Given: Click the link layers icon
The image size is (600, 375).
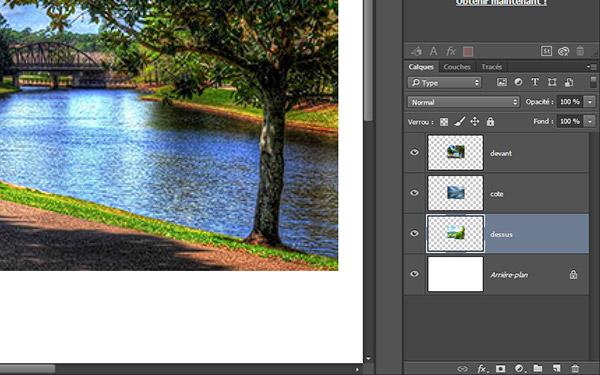Looking at the screenshot, I should point(462,369).
